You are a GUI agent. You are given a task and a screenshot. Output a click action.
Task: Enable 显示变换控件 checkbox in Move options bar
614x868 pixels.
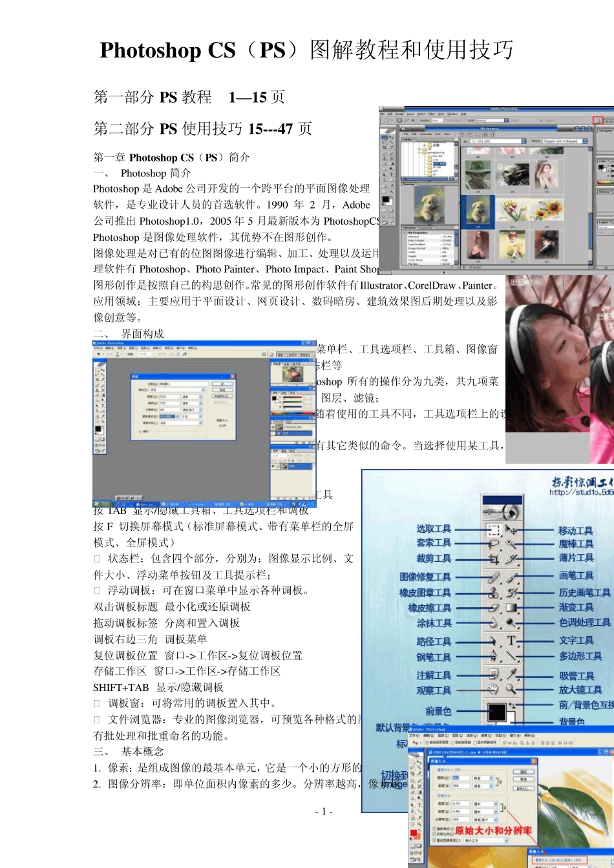475,743
